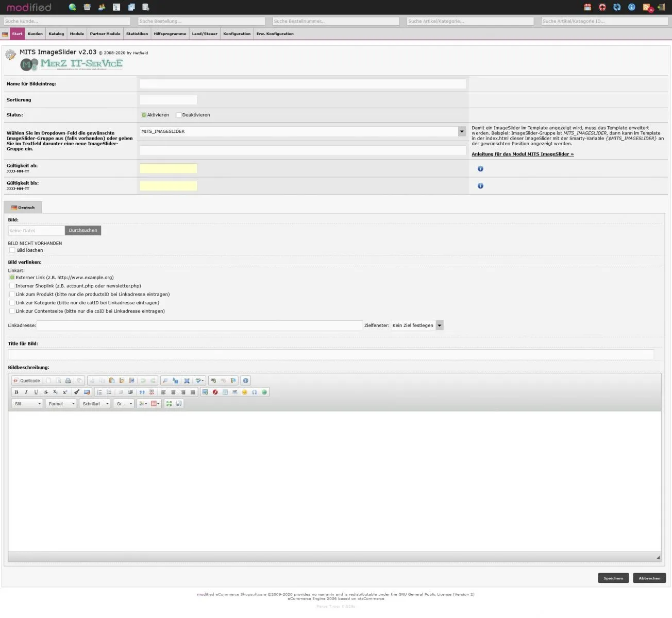Image resolution: width=672 pixels, height=618 pixels.
Task: Click the Linkadresse input field
Action: coord(199,325)
